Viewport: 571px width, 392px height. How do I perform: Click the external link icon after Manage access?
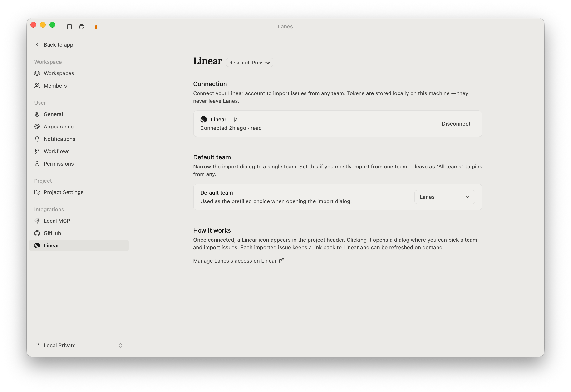point(282,261)
